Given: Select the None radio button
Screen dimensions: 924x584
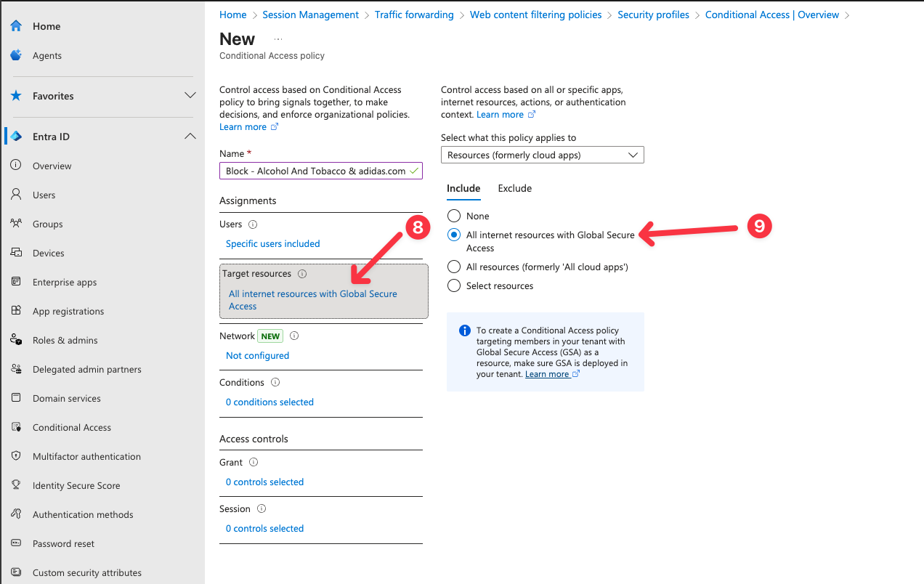Looking at the screenshot, I should coord(454,216).
